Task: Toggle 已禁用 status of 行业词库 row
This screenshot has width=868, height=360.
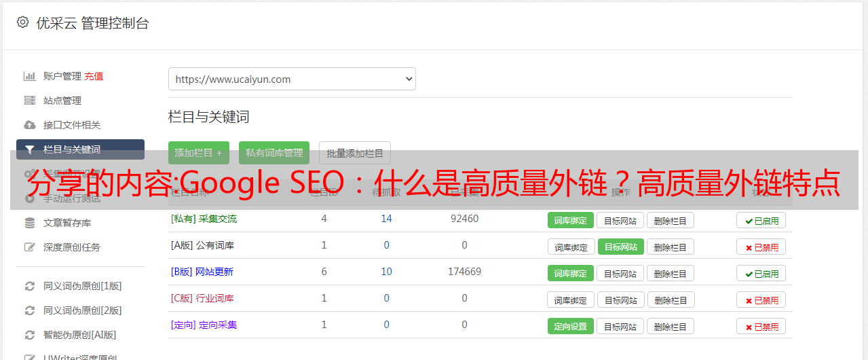Action: (x=761, y=300)
